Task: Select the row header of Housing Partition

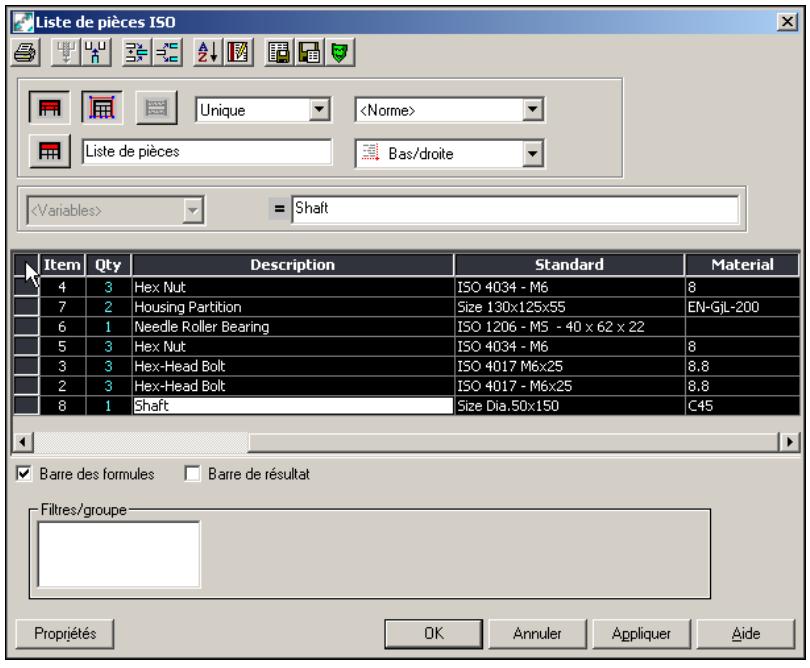Action: coord(26,307)
